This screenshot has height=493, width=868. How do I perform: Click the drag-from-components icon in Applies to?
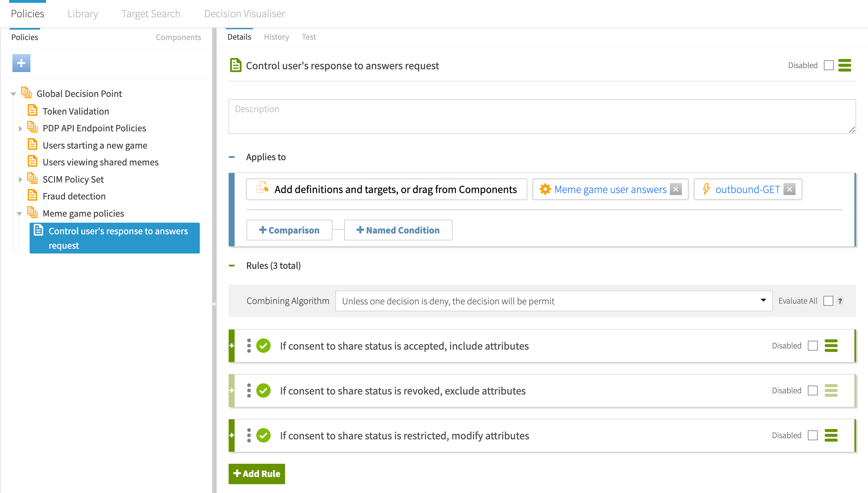click(x=262, y=187)
